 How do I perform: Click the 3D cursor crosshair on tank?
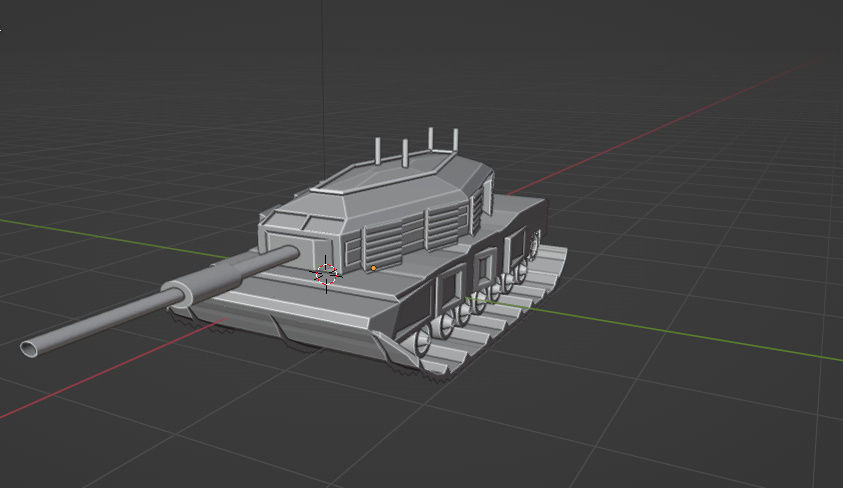[x=326, y=274]
